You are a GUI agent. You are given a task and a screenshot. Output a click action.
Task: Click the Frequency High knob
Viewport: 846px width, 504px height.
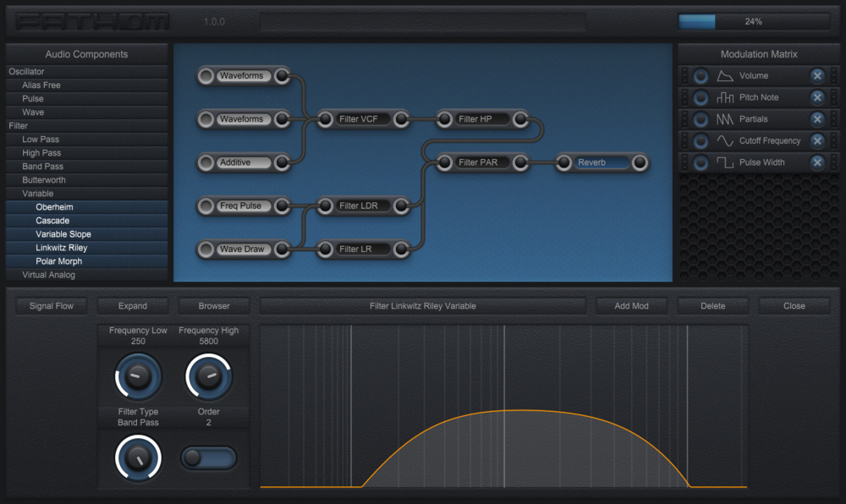tap(208, 376)
